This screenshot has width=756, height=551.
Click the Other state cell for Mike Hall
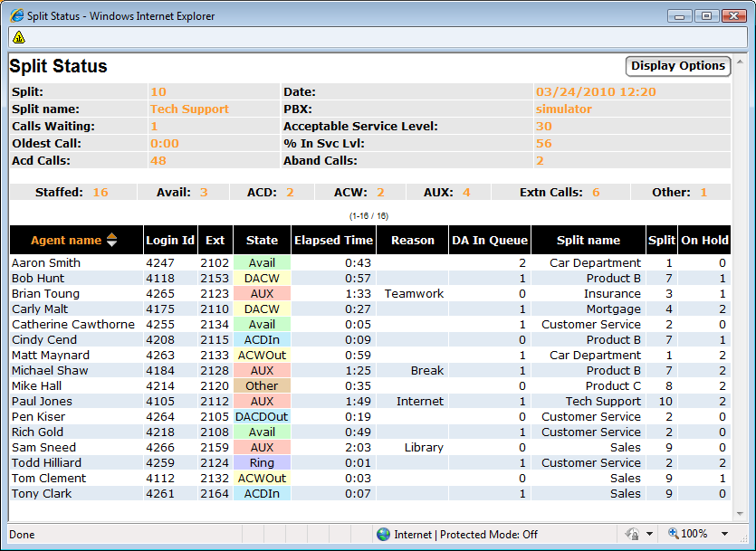point(262,386)
